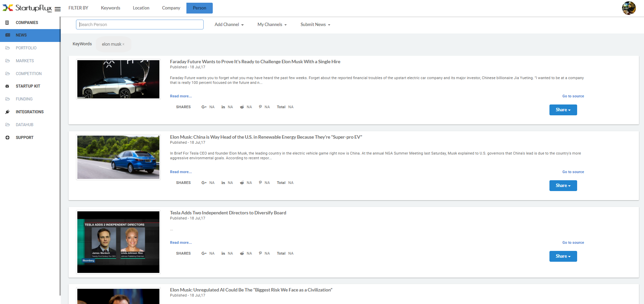
Task: Open the Faraday Future article headline
Action: click(x=255, y=62)
